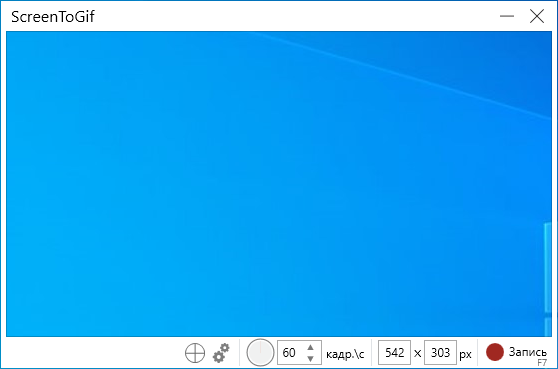Click the red record circle icon
This screenshot has width=558, height=369.
point(495,352)
